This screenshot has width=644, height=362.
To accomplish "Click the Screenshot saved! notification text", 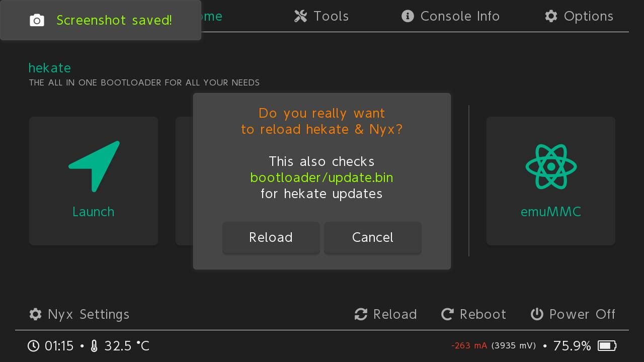I will 114,20.
